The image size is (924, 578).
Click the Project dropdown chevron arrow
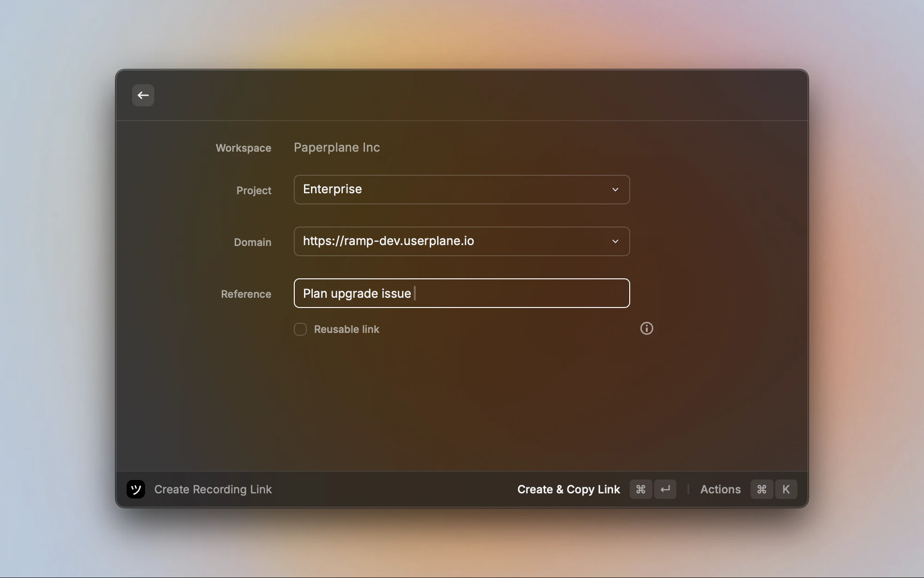[615, 190]
